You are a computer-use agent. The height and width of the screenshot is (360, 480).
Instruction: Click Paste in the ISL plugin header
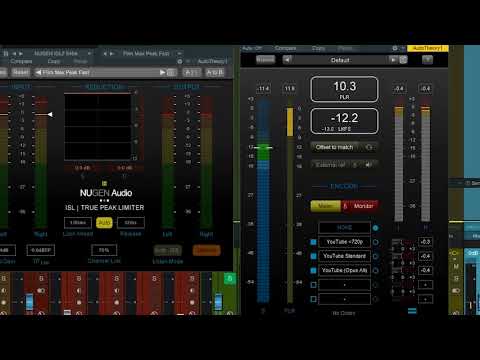tap(80, 61)
